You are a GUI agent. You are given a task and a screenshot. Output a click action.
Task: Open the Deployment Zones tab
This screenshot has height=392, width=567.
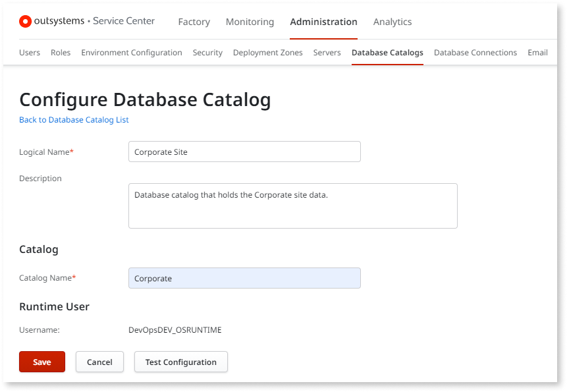(x=267, y=53)
